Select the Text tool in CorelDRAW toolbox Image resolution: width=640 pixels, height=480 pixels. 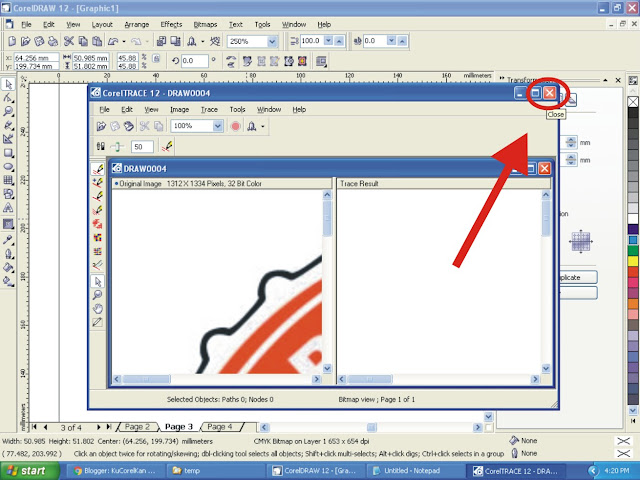[x=8, y=208]
